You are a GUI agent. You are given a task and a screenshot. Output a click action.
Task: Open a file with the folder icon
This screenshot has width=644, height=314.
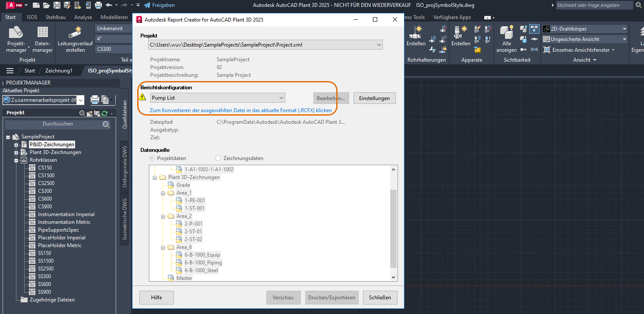tap(46, 5)
